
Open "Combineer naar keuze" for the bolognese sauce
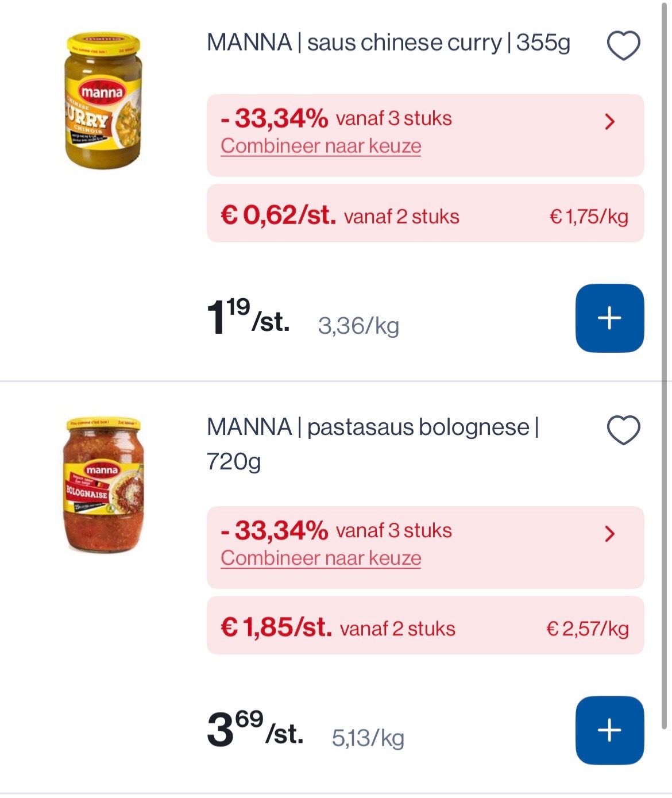tap(320, 558)
